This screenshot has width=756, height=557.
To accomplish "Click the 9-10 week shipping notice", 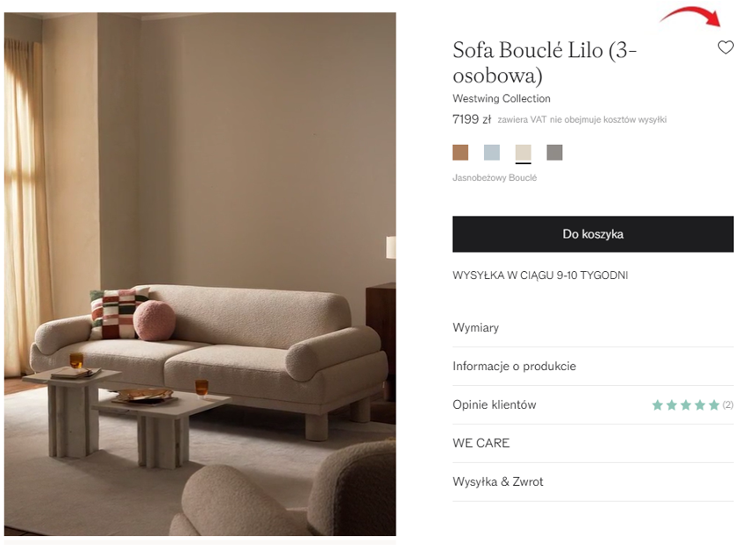I will coord(540,275).
